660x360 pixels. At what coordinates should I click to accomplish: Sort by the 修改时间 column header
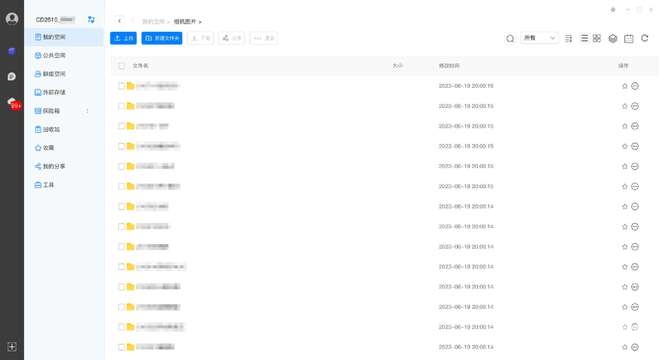point(449,66)
